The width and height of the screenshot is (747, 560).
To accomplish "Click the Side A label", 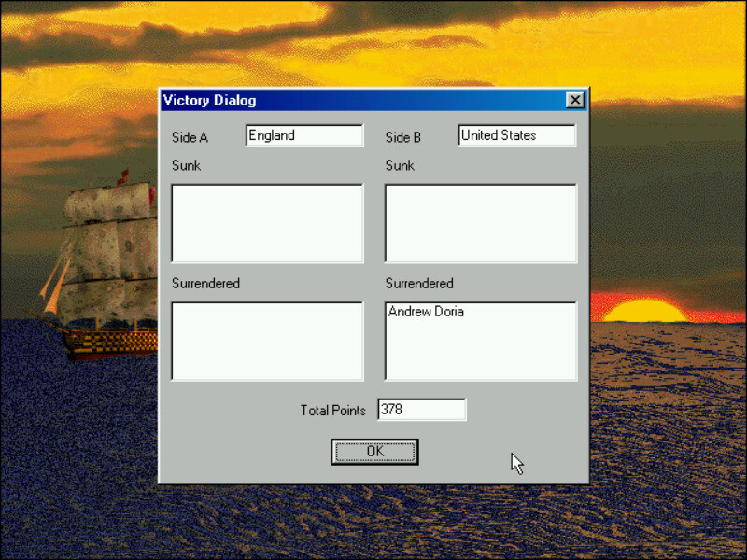I will pyautogui.click(x=190, y=137).
